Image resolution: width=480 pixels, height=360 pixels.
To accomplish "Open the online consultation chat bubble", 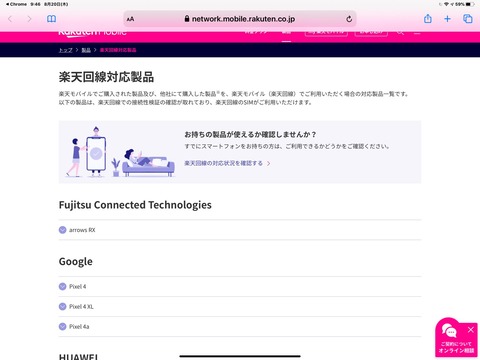I will (x=456, y=337).
